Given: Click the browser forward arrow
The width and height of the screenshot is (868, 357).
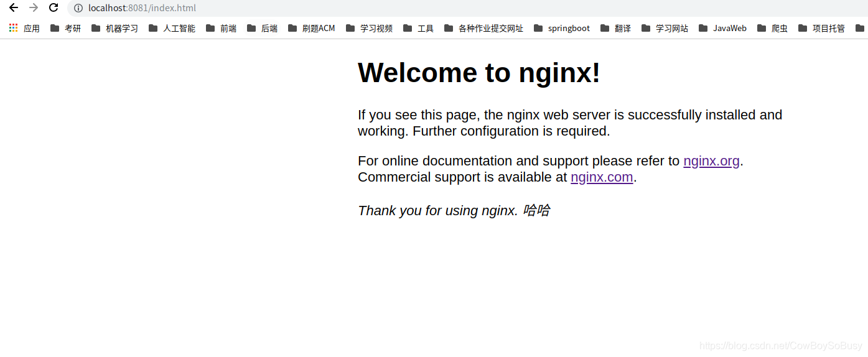Looking at the screenshot, I should (x=33, y=7).
